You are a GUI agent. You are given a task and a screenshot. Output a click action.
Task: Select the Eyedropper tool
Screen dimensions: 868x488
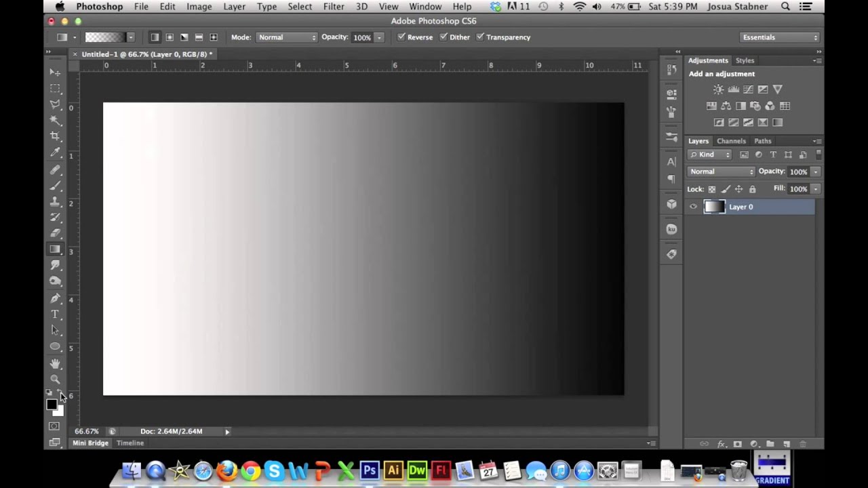[55, 152]
